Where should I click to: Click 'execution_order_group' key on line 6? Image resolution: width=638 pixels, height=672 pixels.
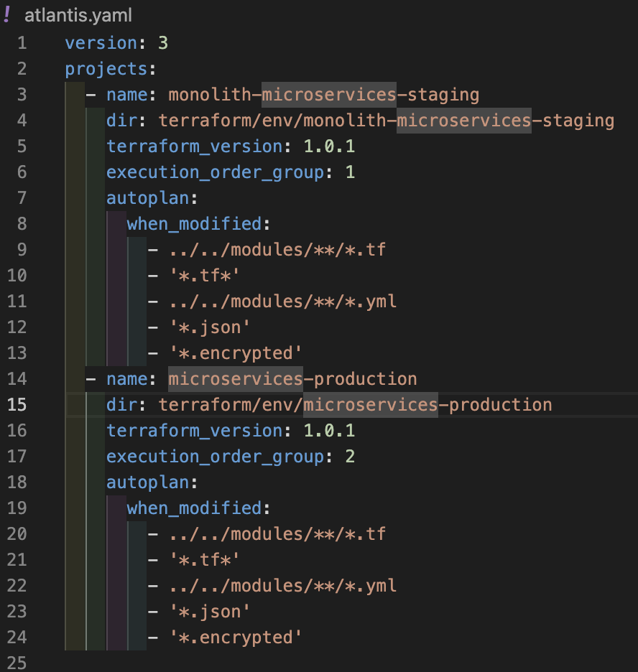(x=216, y=172)
